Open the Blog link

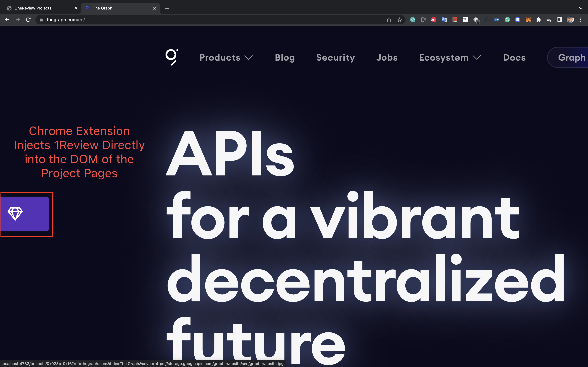pyautogui.click(x=285, y=58)
